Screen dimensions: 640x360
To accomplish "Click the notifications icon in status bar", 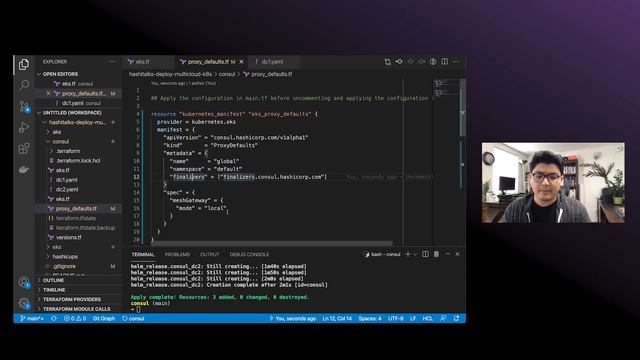I will click(456, 318).
